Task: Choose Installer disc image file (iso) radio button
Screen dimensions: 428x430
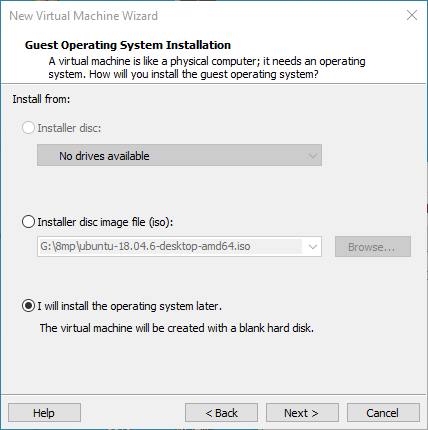Action: click(28, 222)
